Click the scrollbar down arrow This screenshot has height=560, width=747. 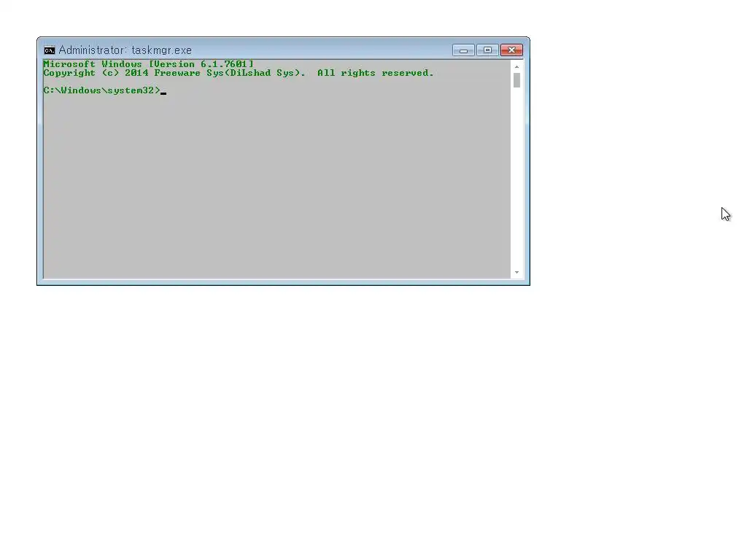(517, 273)
